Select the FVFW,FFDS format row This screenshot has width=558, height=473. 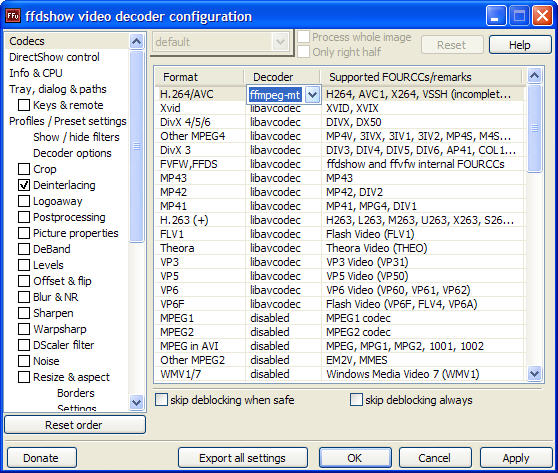pos(340,164)
